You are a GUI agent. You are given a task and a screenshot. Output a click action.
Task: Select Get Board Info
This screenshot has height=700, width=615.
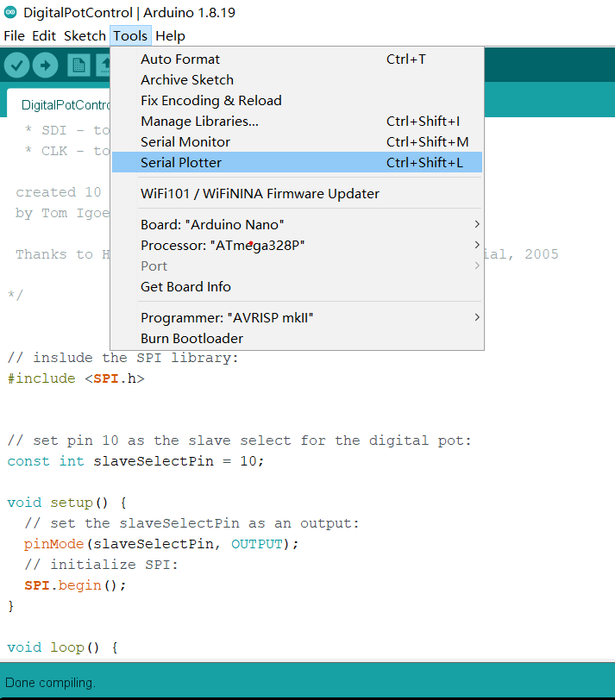tap(185, 287)
